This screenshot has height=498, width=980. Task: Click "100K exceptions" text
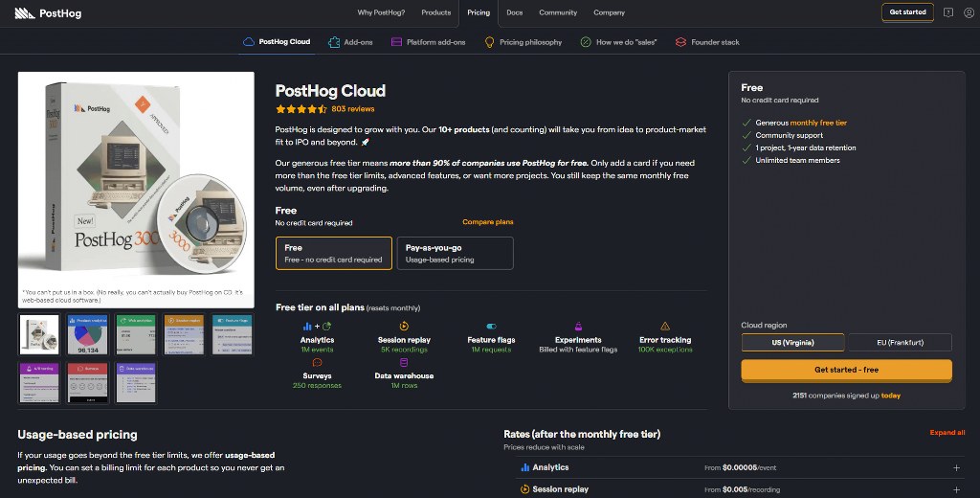pyautogui.click(x=665, y=350)
